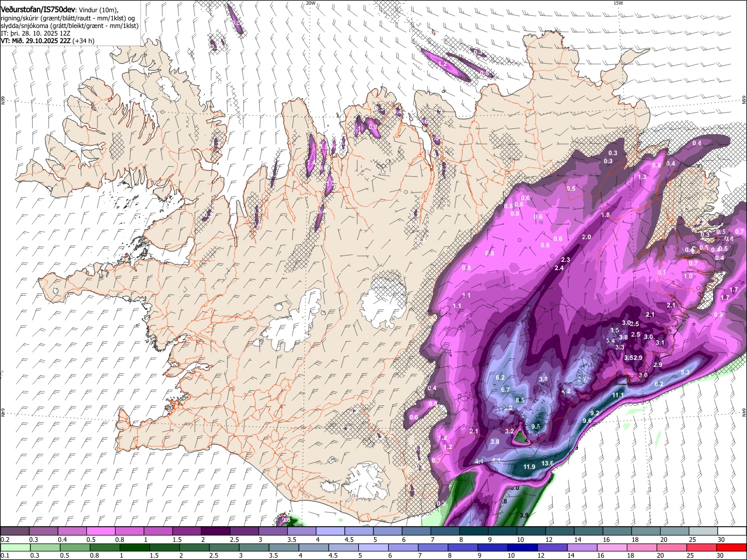
Task: Click the 1.8 map value label
Action: click(606, 215)
